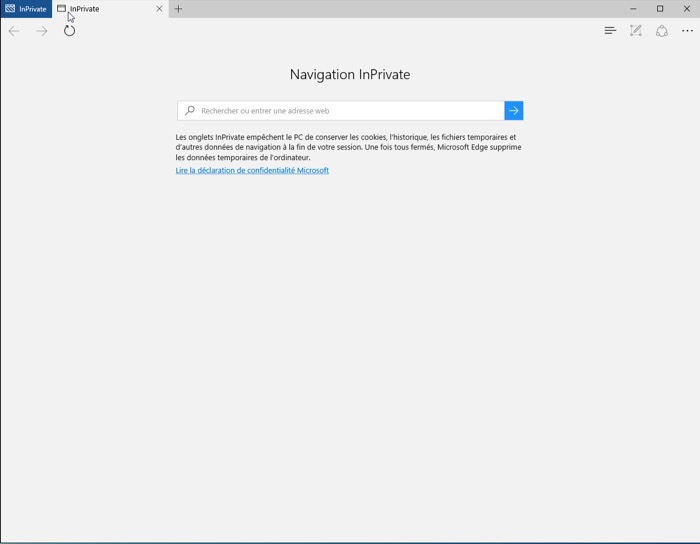
Task: Create a web note with pen icon
Action: (636, 31)
